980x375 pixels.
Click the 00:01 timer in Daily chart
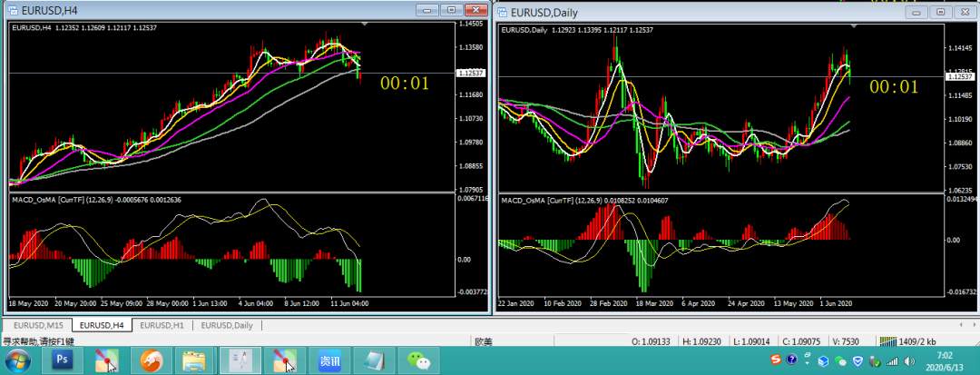(894, 87)
